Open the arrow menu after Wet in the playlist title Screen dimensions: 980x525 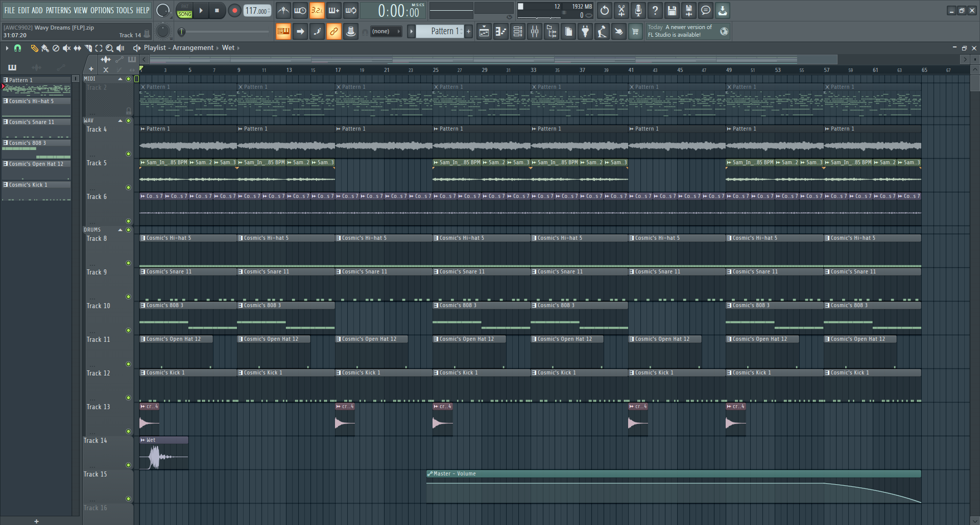point(238,48)
